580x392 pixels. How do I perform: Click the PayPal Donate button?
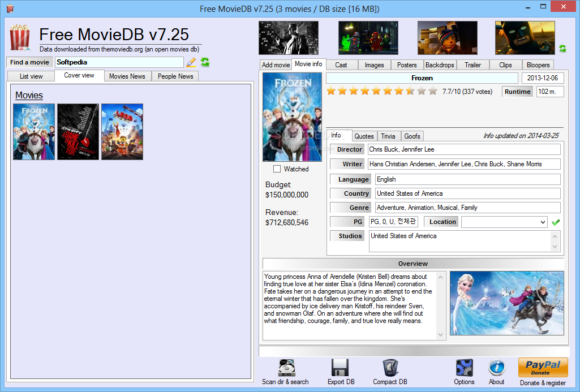point(543,367)
